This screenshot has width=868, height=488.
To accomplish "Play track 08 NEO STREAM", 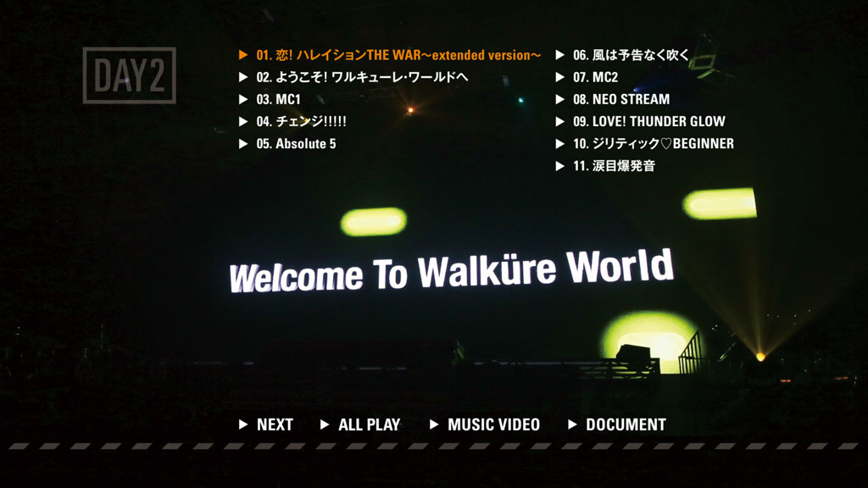I will [x=620, y=99].
